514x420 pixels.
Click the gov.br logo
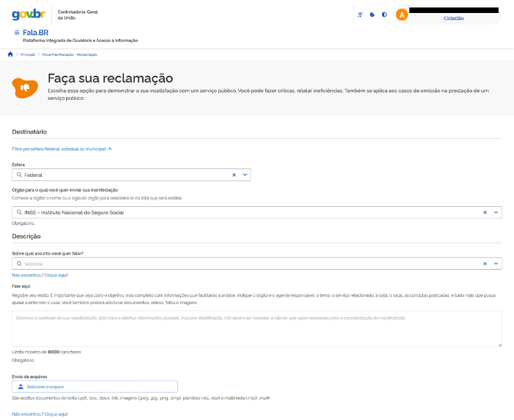coord(28,15)
